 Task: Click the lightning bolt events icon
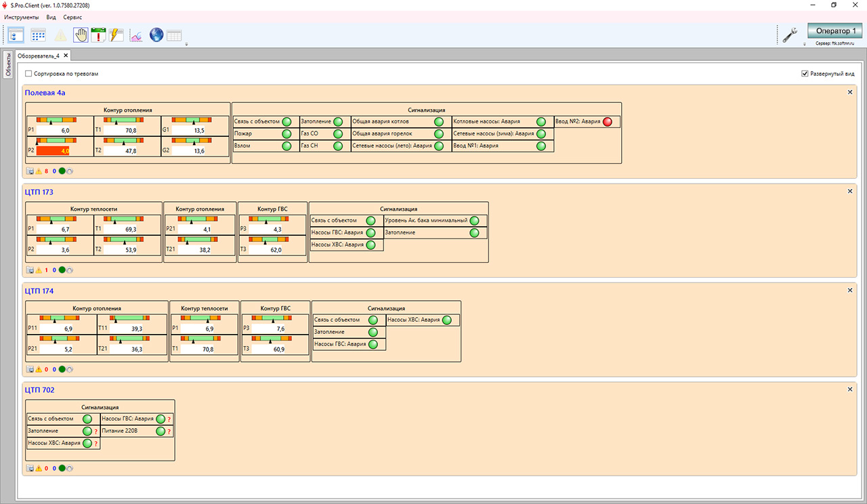point(117,35)
